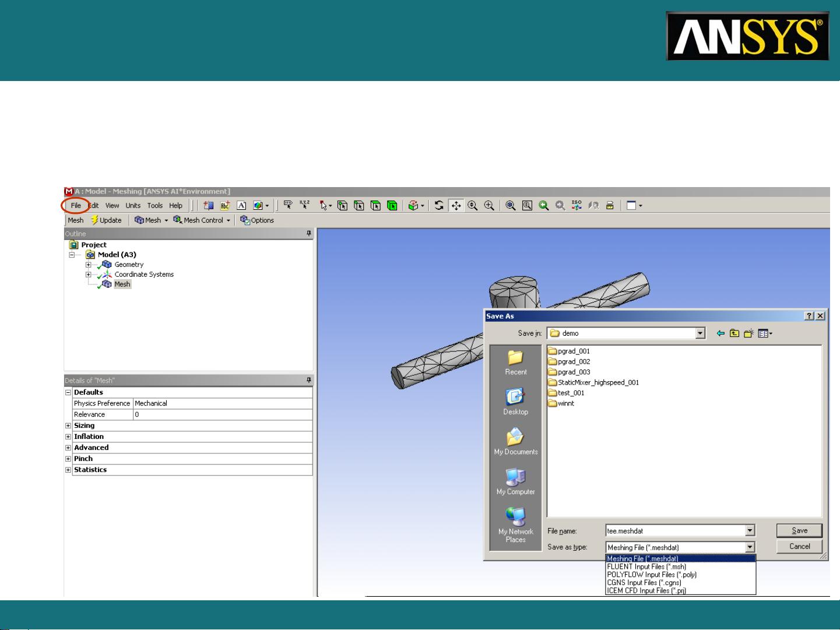
Task: Open the Units menu
Action: (133, 205)
